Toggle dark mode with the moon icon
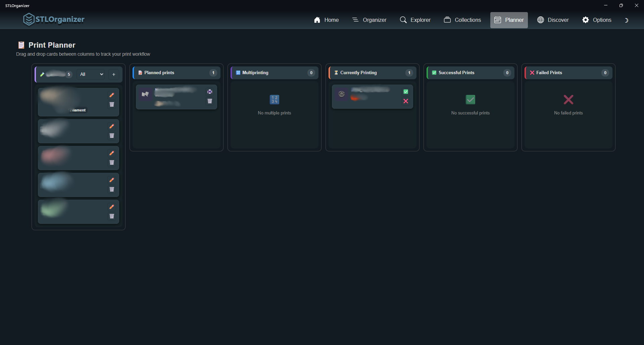The height and width of the screenshot is (345, 644). 626,20
